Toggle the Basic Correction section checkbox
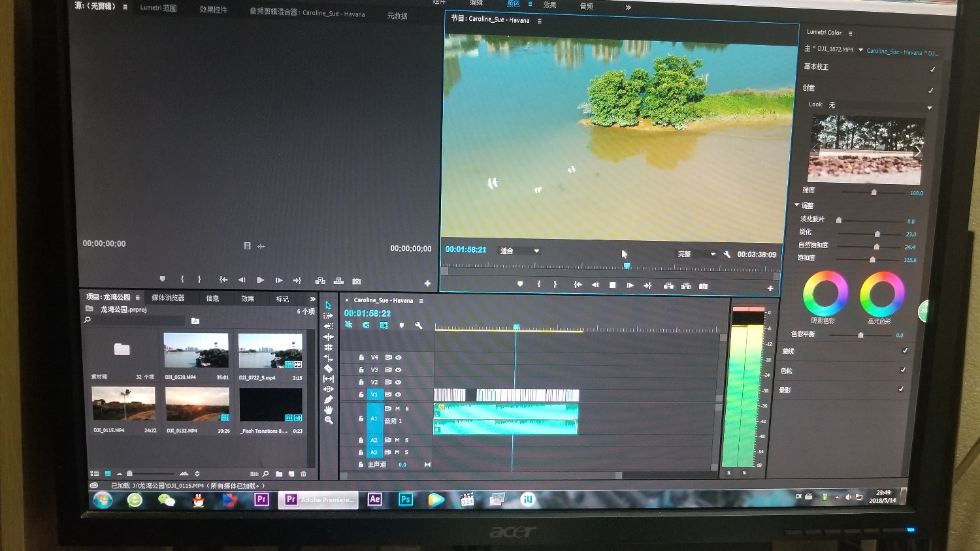This screenshot has width=980, height=551. tap(932, 69)
